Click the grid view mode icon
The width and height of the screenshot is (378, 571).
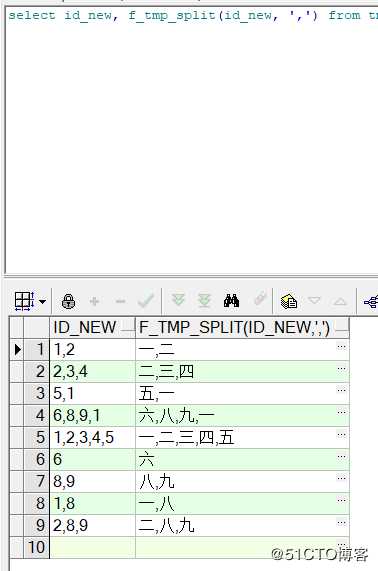tap(24, 301)
